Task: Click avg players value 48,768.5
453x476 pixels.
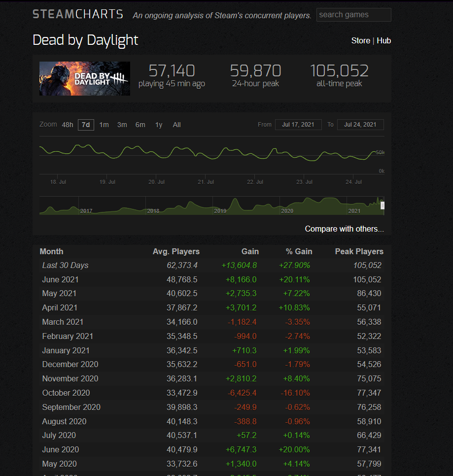Action: point(182,279)
